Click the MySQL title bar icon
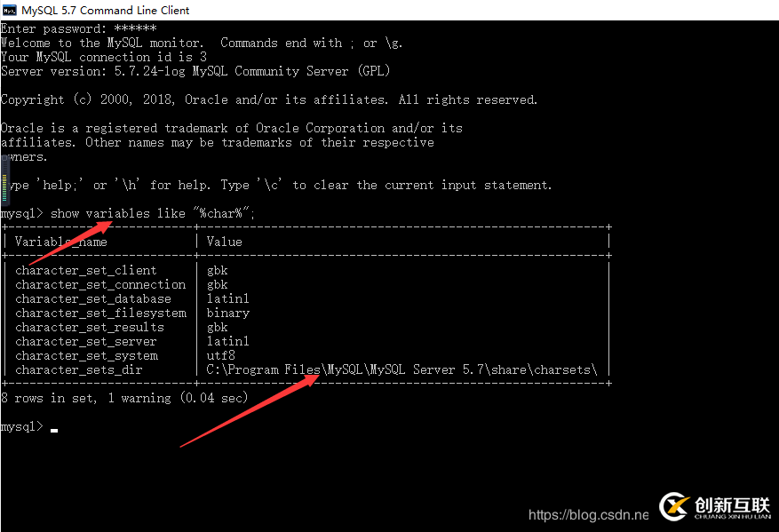The image size is (779, 532). [9, 10]
